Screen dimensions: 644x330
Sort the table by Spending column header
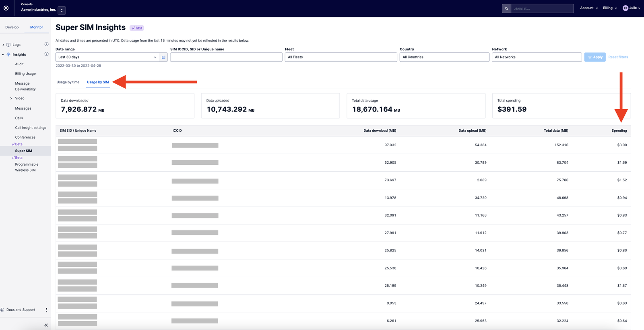pos(619,131)
